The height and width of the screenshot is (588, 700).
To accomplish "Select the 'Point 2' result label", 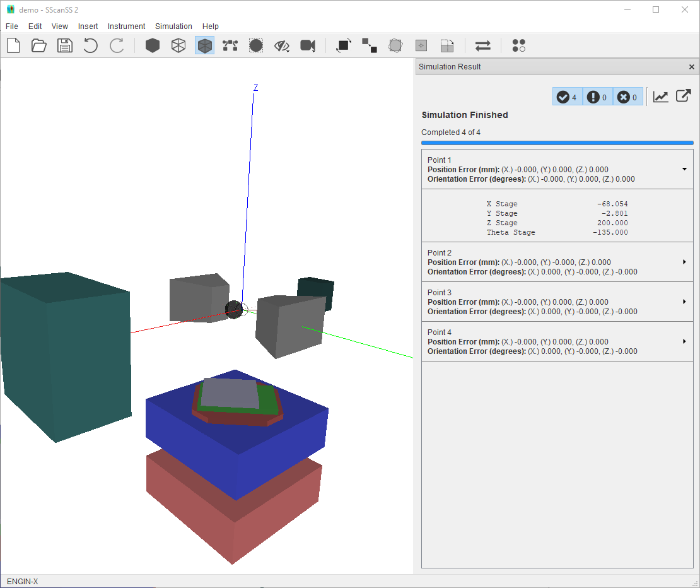I will [x=440, y=253].
